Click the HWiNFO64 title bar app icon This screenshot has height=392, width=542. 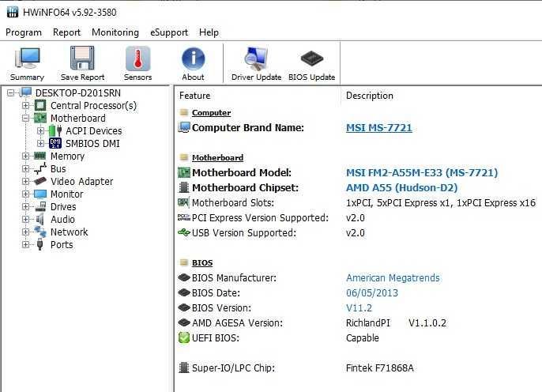pyautogui.click(x=13, y=12)
